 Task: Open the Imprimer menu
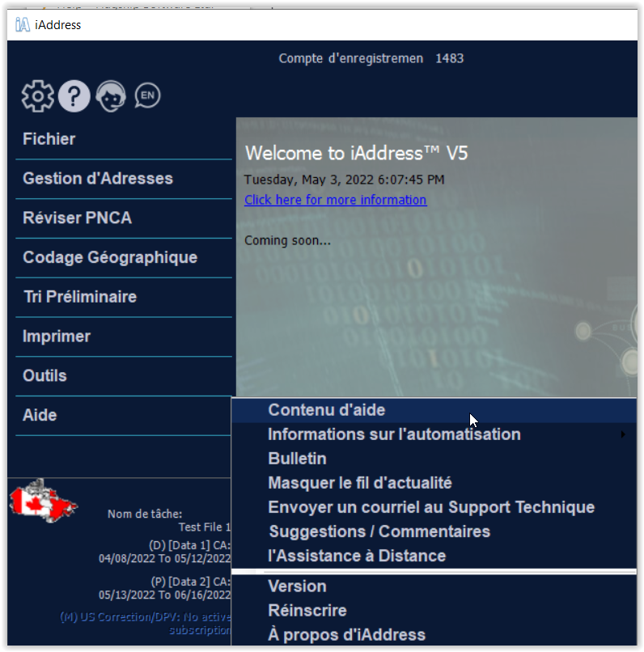coord(124,337)
